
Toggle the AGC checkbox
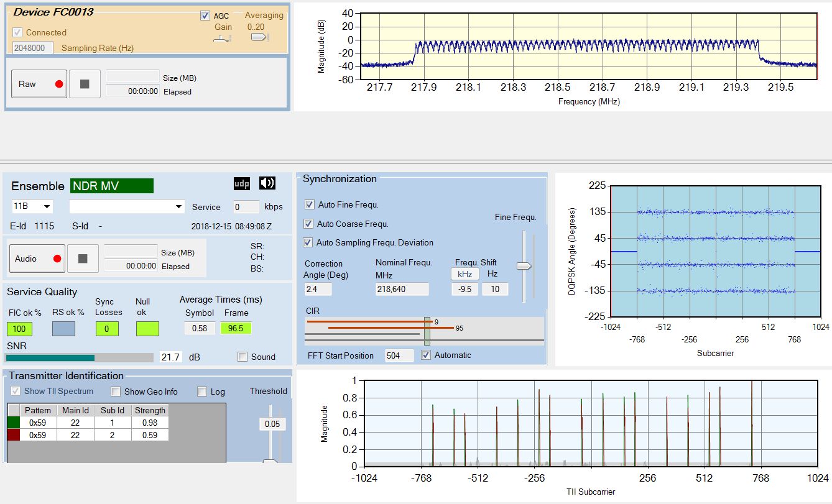[205, 16]
